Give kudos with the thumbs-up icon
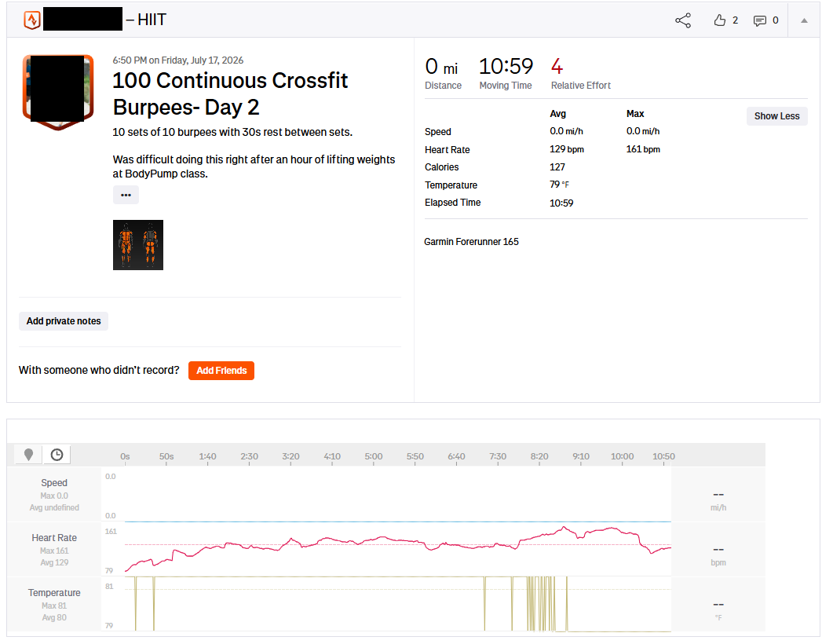Viewport: 822px width, 644px height. pyautogui.click(x=720, y=20)
